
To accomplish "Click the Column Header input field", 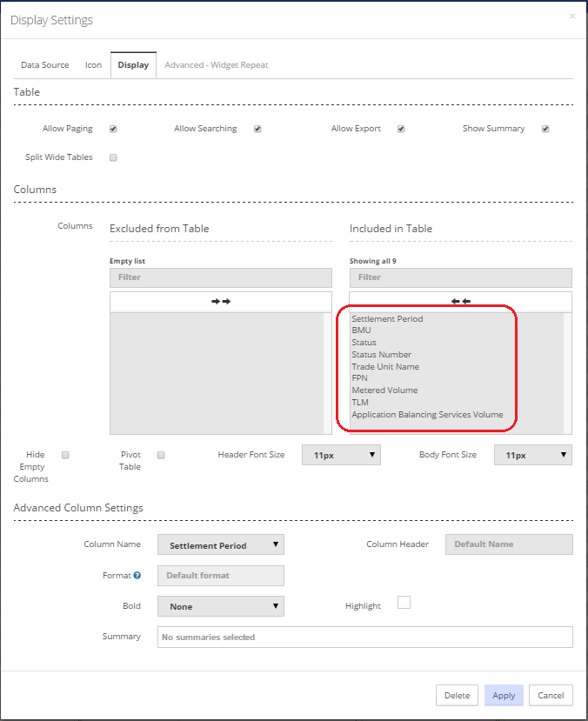I will pyautogui.click(x=509, y=544).
